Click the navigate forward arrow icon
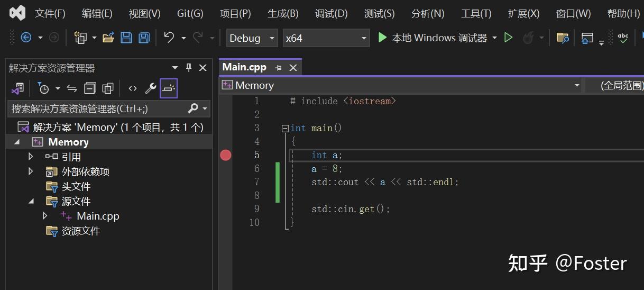 click(x=54, y=38)
